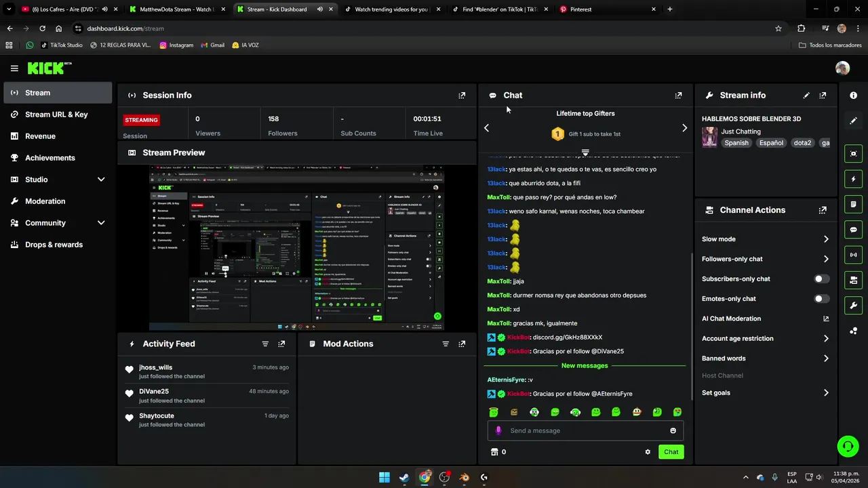Screen dimensions: 868x488
Task: Select Stream in the sidebar
Action: (x=57, y=93)
